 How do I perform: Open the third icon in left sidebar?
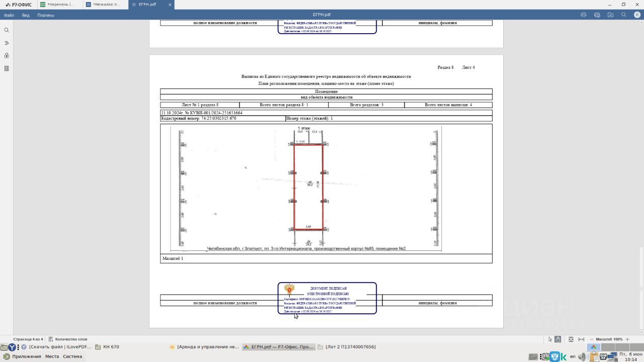pos(7,56)
